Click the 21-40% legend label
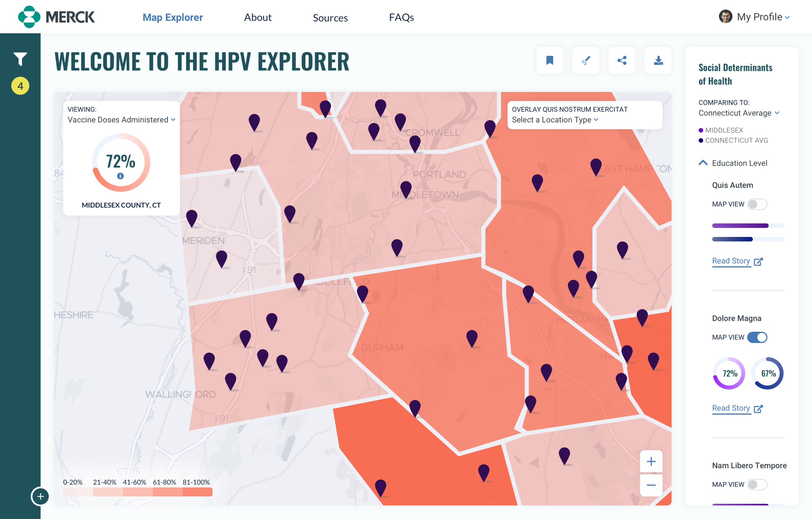The height and width of the screenshot is (519, 812). pyautogui.click(x=105, y=482)
